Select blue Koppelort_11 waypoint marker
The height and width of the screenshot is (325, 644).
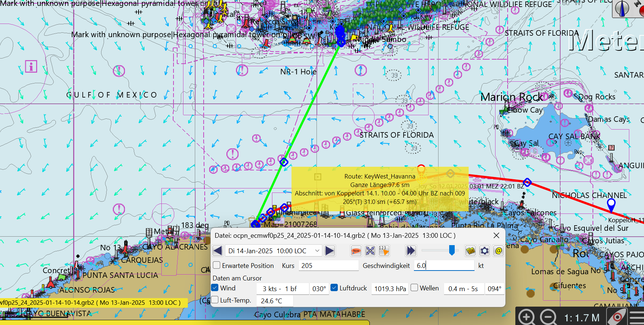(x=611, y=205)
